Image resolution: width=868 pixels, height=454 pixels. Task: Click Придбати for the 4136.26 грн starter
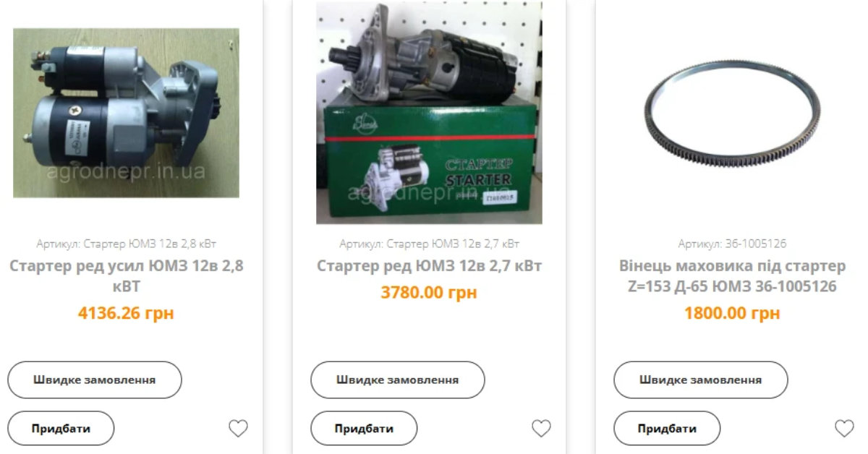coord(61,428)
